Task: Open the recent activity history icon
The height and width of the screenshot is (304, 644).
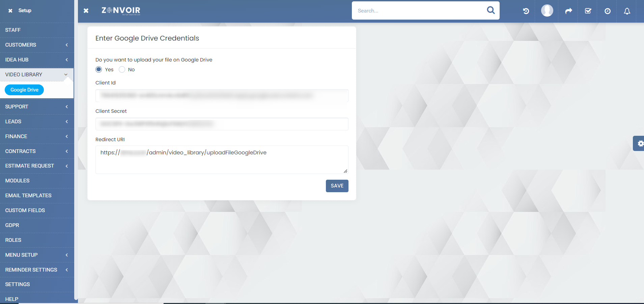Action: [526, 11]
